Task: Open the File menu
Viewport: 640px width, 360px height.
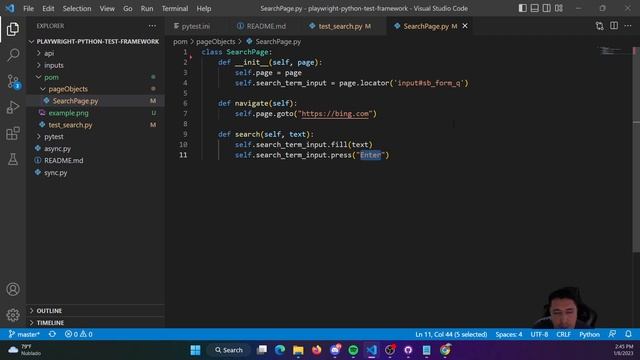Action: pyautogui.click(x=29, y=8)
